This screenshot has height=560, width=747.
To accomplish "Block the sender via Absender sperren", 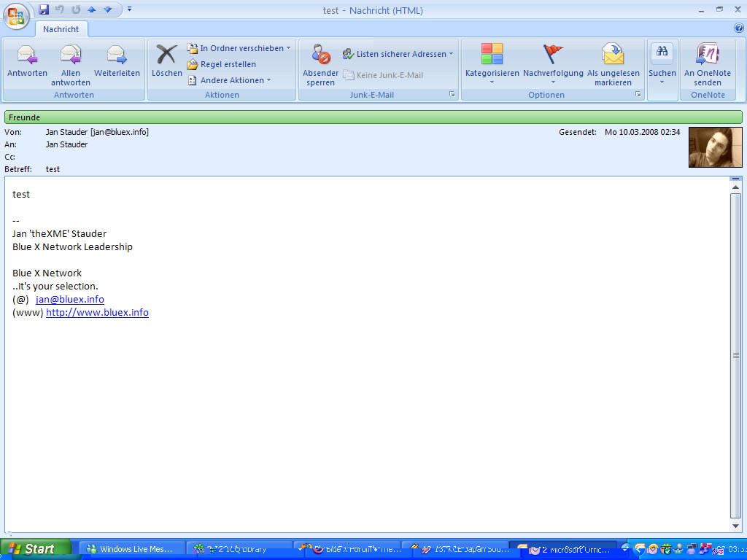I will [x=321, y=55].
